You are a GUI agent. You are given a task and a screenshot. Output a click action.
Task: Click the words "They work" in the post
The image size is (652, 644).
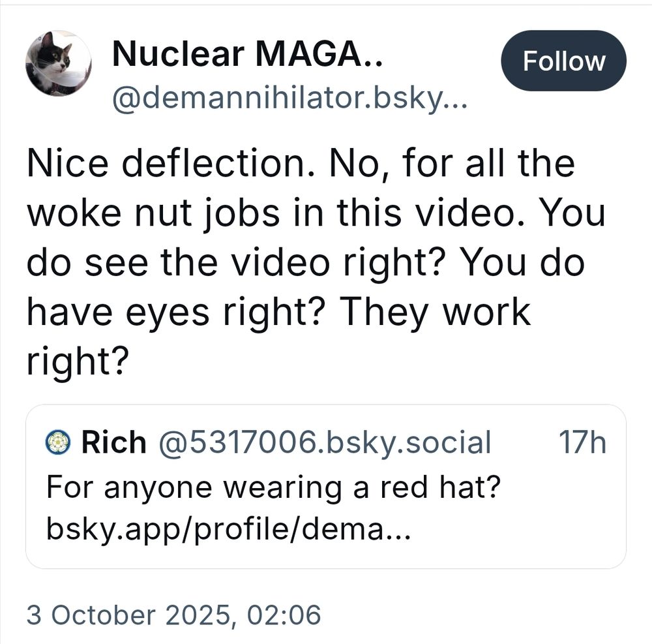pyautogui.click(x=436, y=311)
